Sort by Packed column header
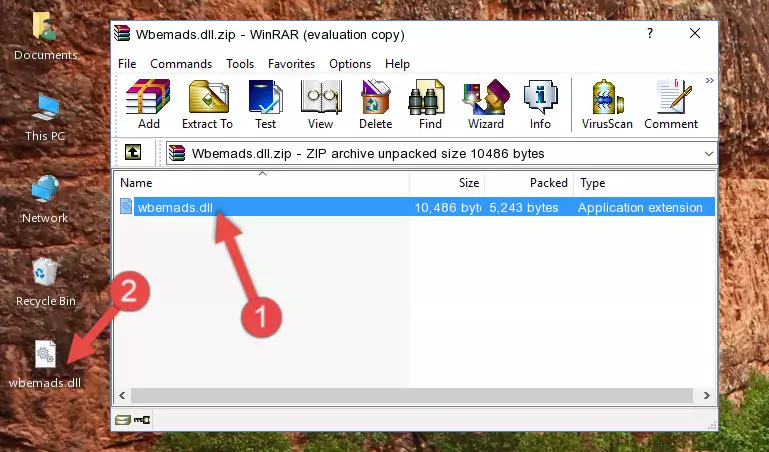 tap(529, 183)
